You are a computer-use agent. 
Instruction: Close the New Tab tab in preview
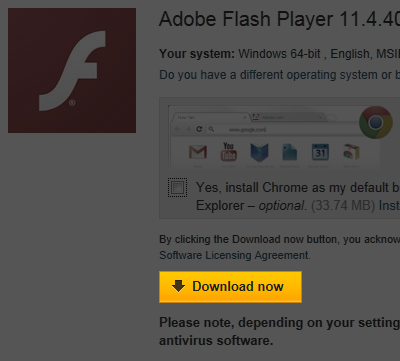click(245, 117)
